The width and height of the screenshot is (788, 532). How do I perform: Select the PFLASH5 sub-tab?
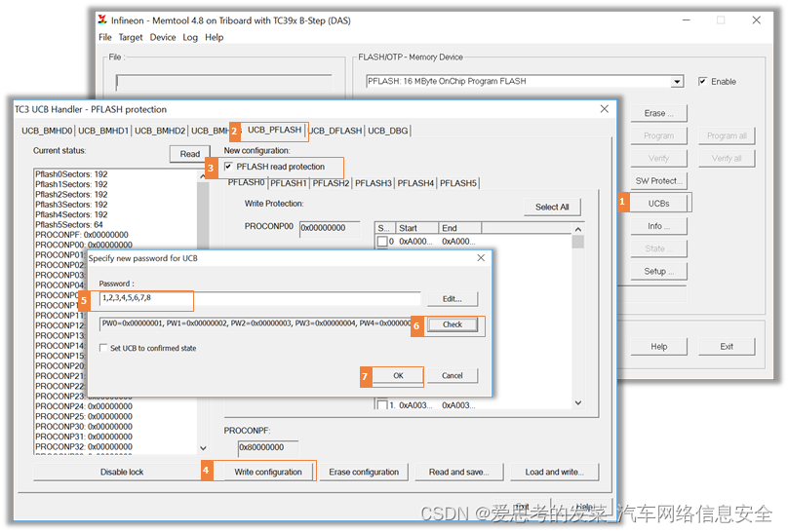click(x=457, y=183)
